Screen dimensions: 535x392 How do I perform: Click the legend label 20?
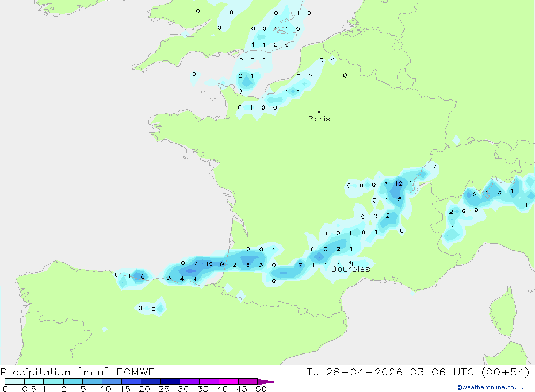[144, 389]
